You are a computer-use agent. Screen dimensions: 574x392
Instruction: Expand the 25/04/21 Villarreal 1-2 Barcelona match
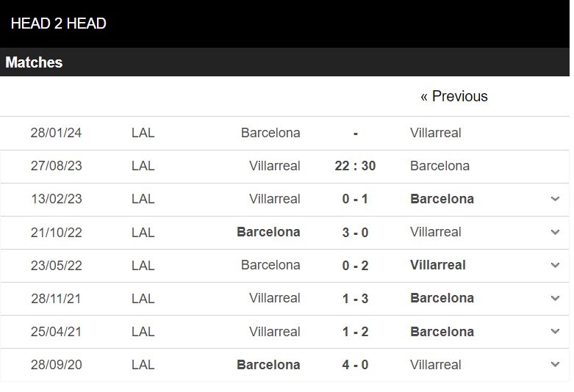coord(555,331)
